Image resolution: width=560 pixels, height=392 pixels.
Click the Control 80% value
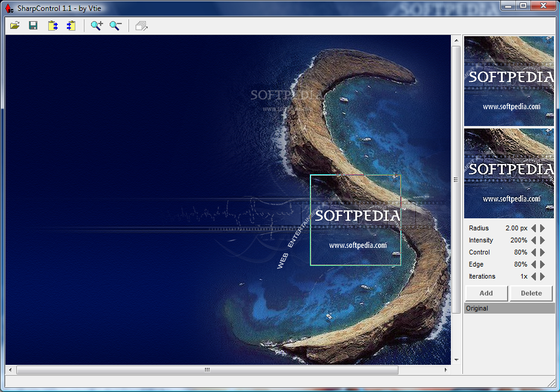(x=521, y=252)
